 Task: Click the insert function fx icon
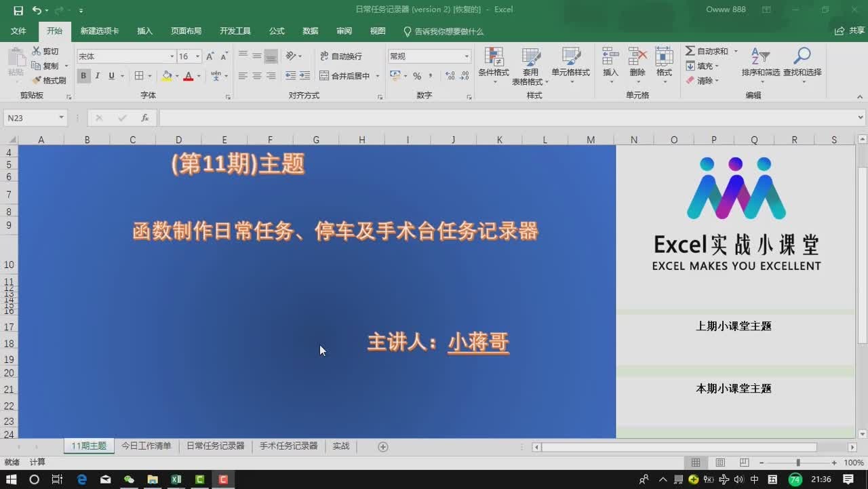tap(144, 118)
